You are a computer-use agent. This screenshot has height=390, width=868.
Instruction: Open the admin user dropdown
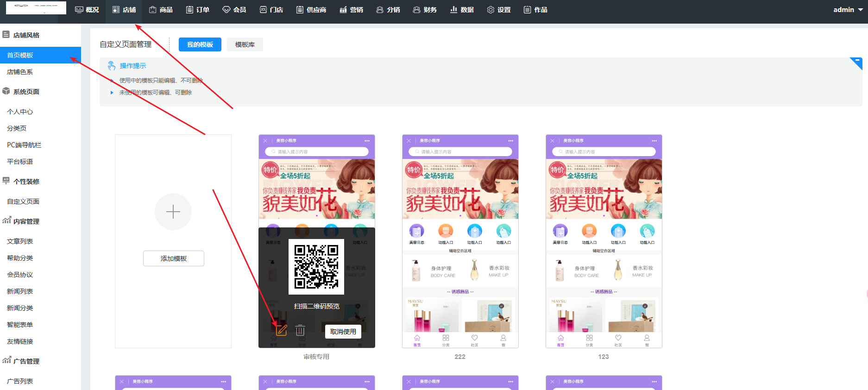pos(848,10)
